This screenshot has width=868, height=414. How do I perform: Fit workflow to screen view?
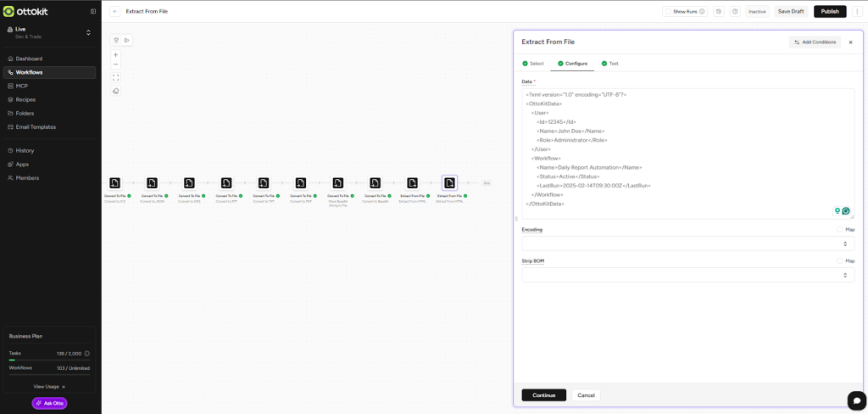pos(116,77)
